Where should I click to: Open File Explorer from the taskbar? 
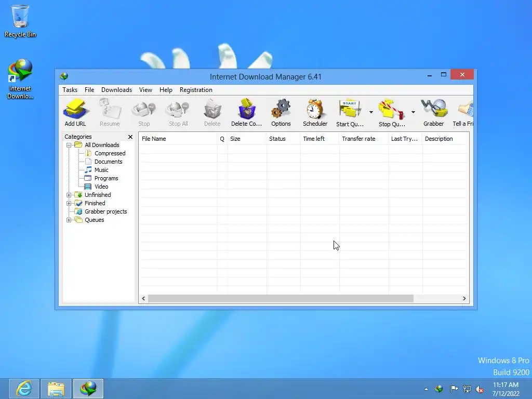(56, 389)
